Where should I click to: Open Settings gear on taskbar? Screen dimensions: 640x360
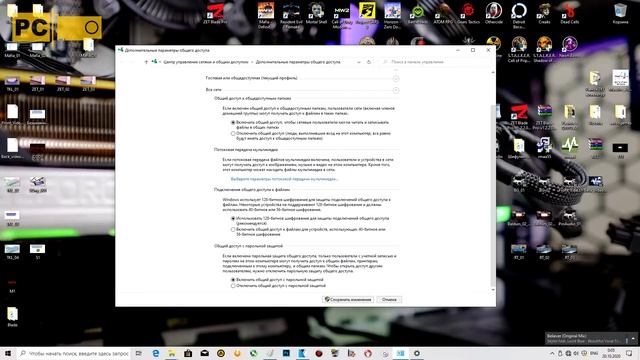(x=417, y=353)
